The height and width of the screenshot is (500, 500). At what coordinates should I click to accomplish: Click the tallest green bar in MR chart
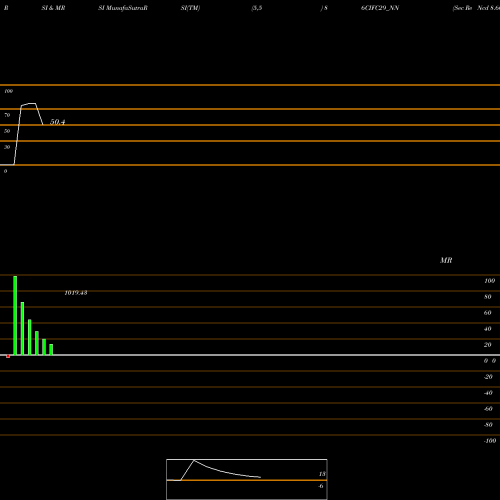[15, 315]
